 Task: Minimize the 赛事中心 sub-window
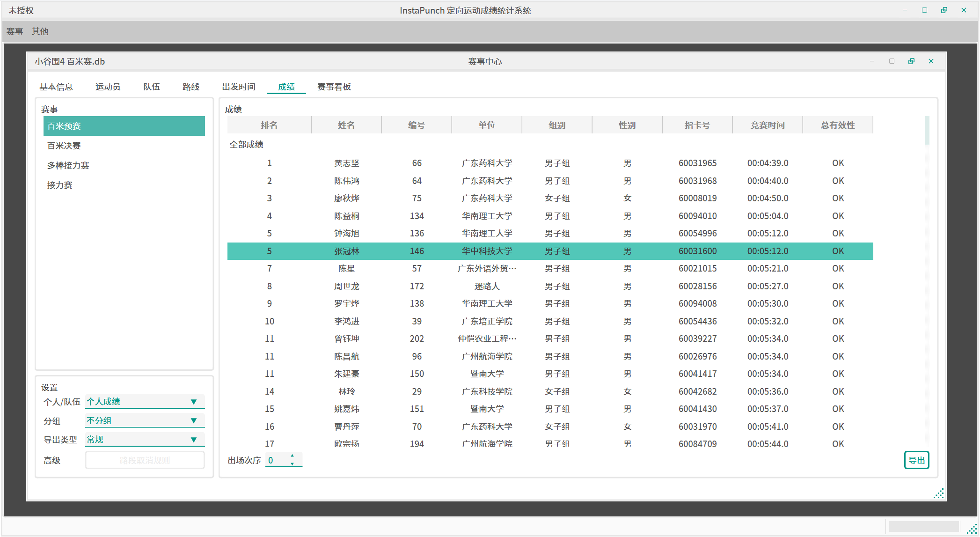pyautogui.click(x=872, y=61)
